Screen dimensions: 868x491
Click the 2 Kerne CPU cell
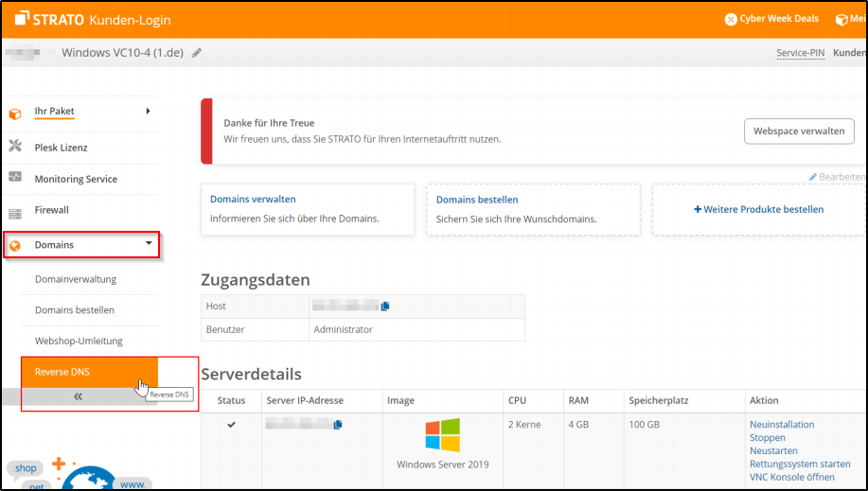pyautogui.click(x=524, y=425)
